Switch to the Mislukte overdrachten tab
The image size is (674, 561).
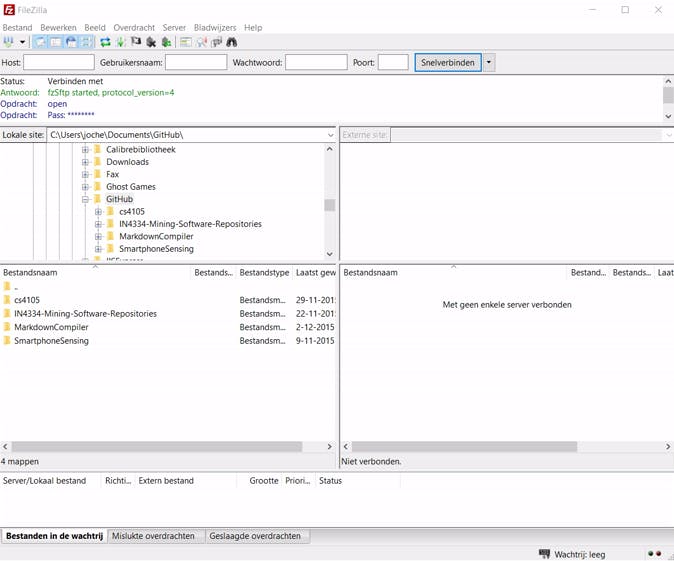coord(153,536)
